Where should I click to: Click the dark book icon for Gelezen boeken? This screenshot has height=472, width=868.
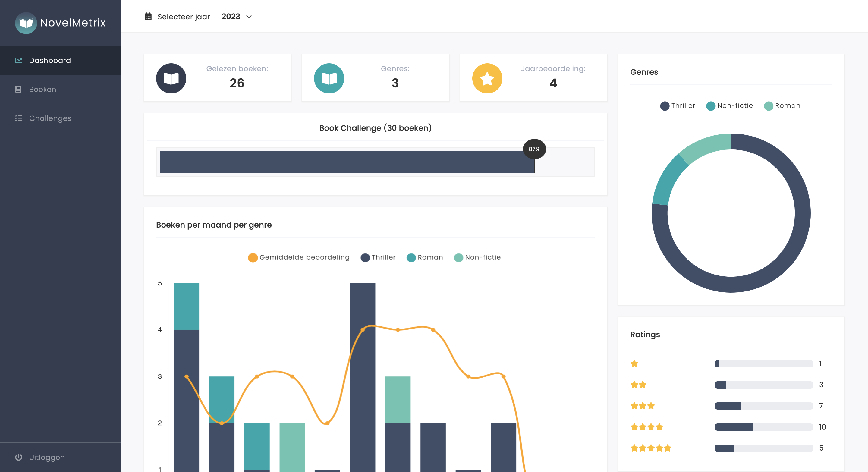(171, 78)
